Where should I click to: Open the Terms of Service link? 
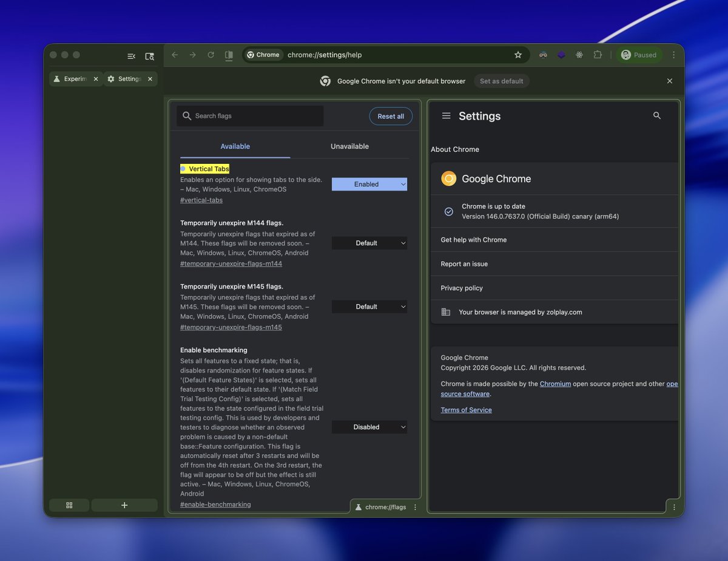click(x=467, y=410)
